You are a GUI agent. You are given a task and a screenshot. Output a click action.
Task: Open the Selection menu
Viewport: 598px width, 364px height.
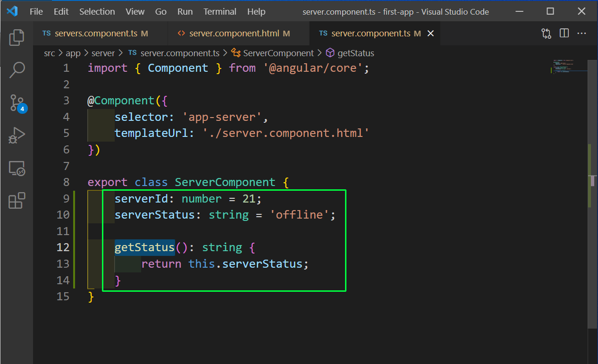pos(97,12)
